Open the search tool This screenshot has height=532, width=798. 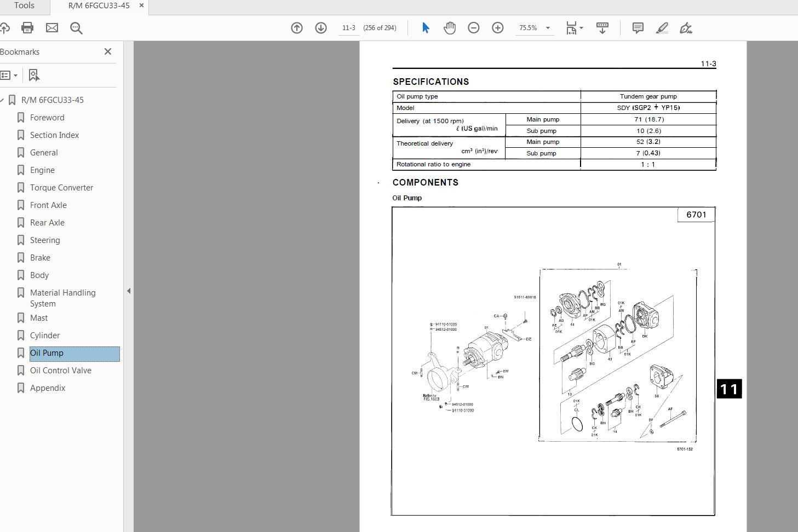(x=76, y=27)
